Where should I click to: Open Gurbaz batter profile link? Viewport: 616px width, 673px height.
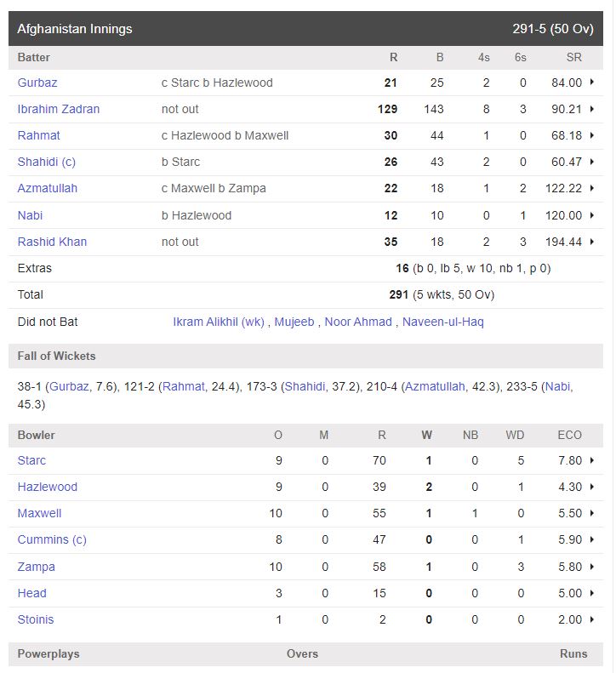pyautogui.click(x=37, y=83)
